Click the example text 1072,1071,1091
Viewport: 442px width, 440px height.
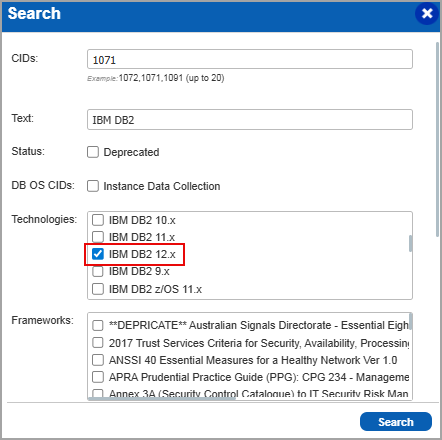(151, 78)
